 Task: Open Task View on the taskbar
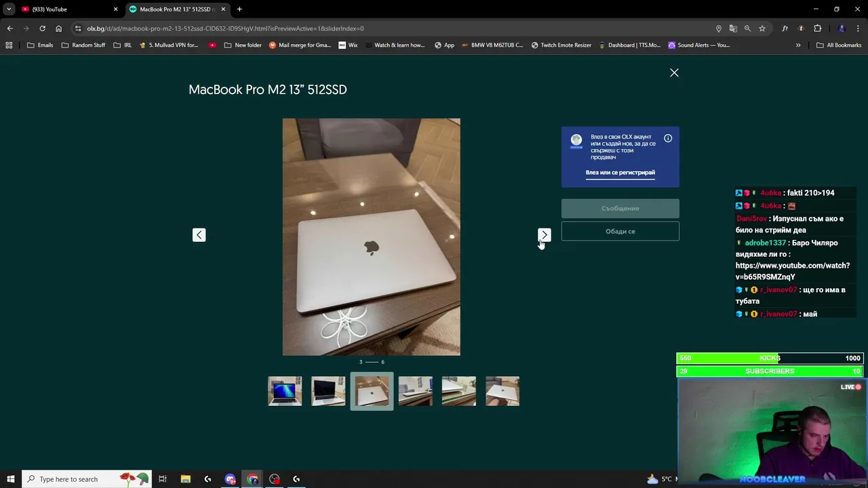163,479
